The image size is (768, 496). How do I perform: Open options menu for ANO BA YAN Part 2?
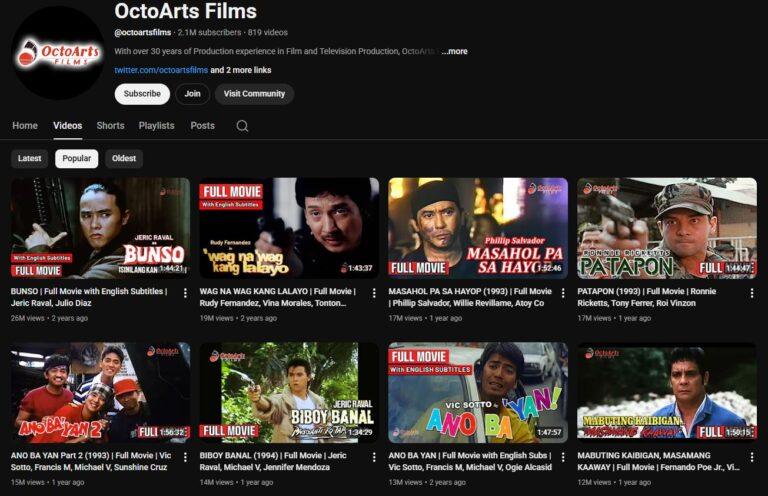coord(185,457)
